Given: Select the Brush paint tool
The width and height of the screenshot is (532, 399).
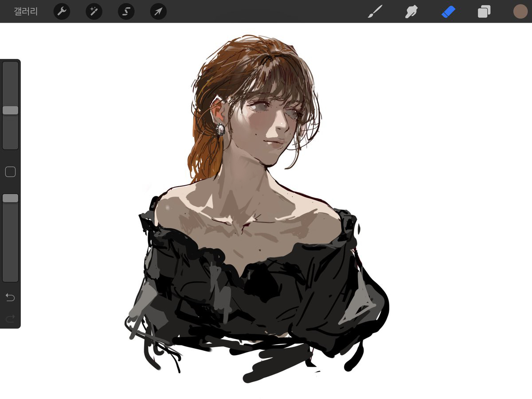Looking at the screenshot, I should pyautogui.click(x=375, y=12).
